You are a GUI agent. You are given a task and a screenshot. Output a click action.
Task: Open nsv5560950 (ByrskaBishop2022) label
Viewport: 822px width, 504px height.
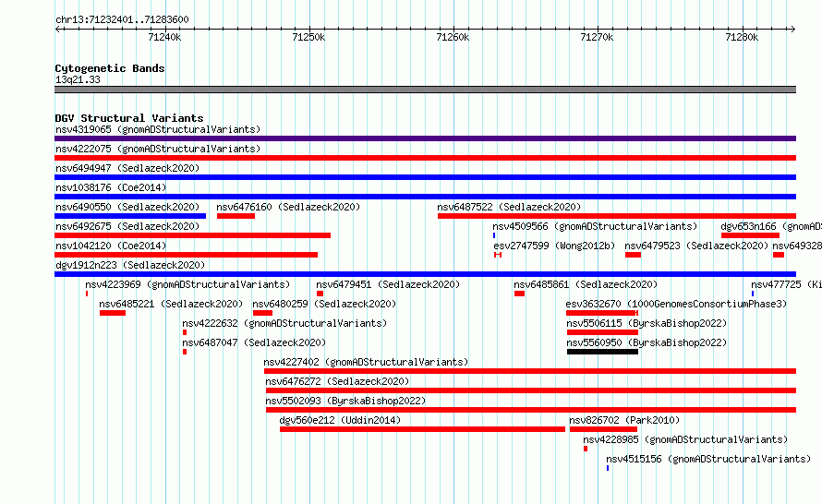click(647, 342)
